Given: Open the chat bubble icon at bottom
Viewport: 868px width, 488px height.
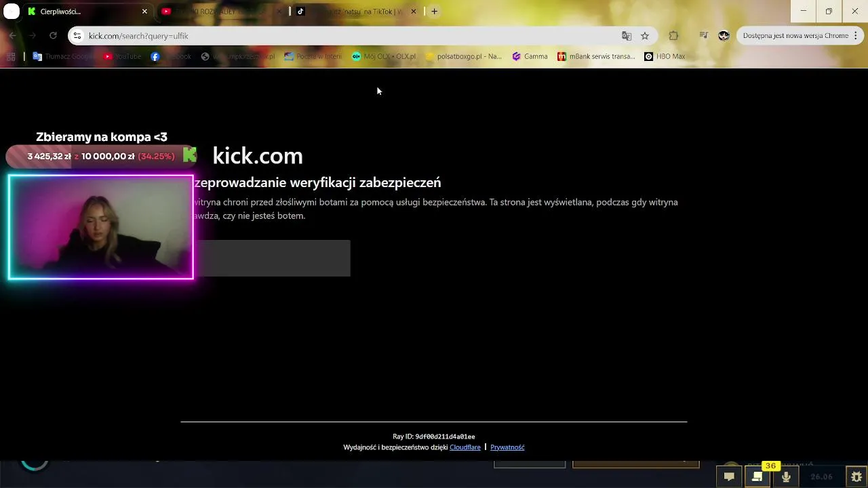Looking at the screenshot, I should click(729, 476).
